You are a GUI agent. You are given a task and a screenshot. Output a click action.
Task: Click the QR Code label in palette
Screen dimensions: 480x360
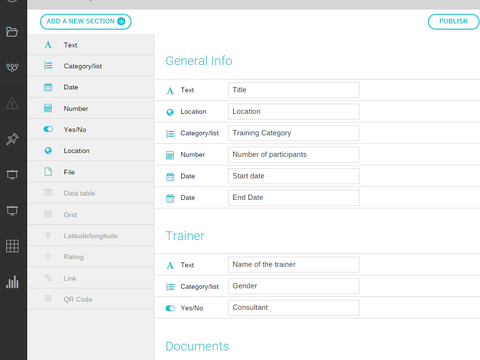pos(78,299)
